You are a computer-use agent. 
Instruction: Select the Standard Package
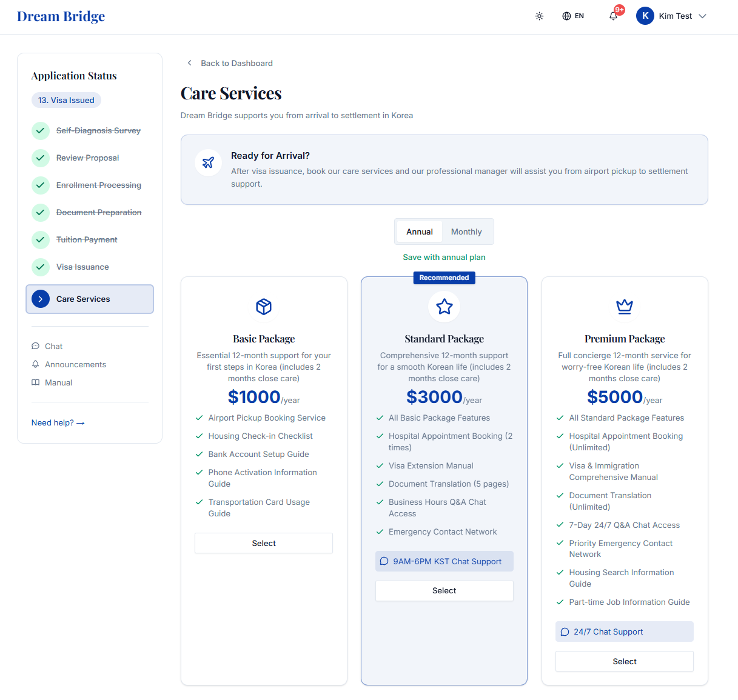click(x=444, y=590)
